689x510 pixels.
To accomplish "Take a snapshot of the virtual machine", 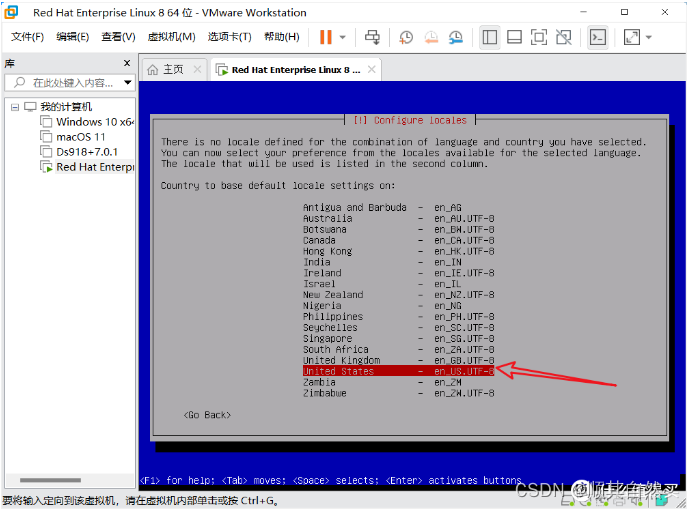I will [x=406, y=37].
